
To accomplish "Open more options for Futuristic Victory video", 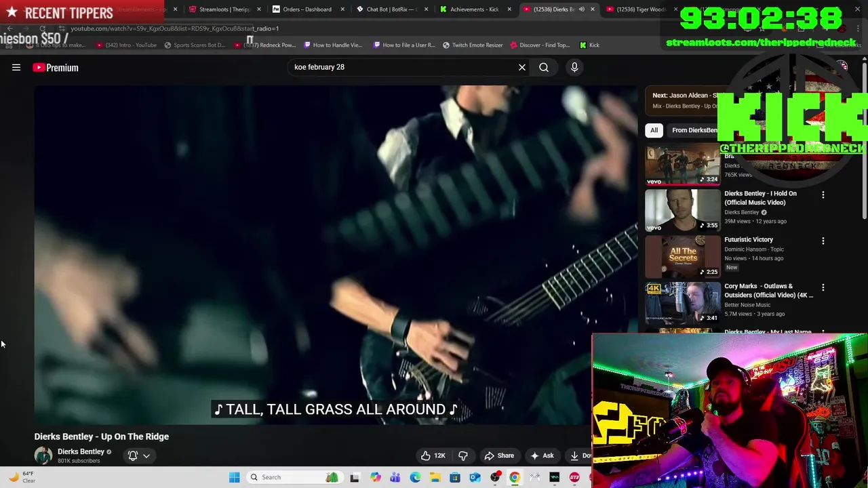I will pos(823,241).
